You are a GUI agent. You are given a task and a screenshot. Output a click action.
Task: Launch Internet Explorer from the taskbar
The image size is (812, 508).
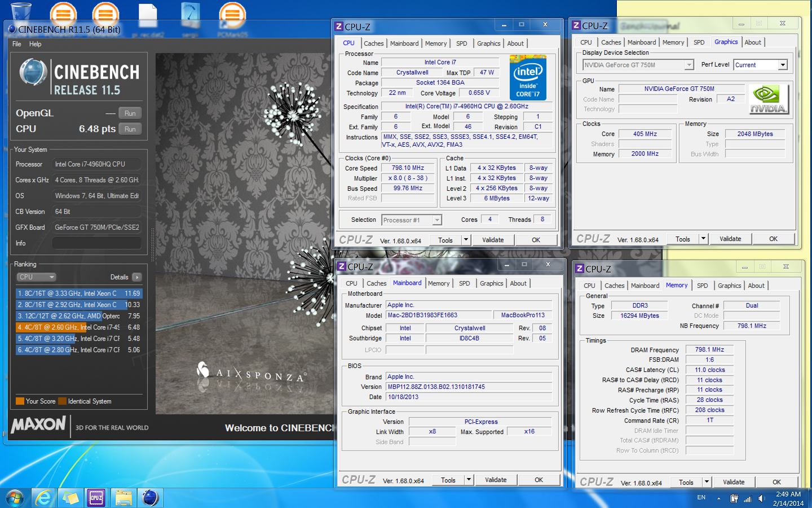pyautogui.click(x=43, y=498)
